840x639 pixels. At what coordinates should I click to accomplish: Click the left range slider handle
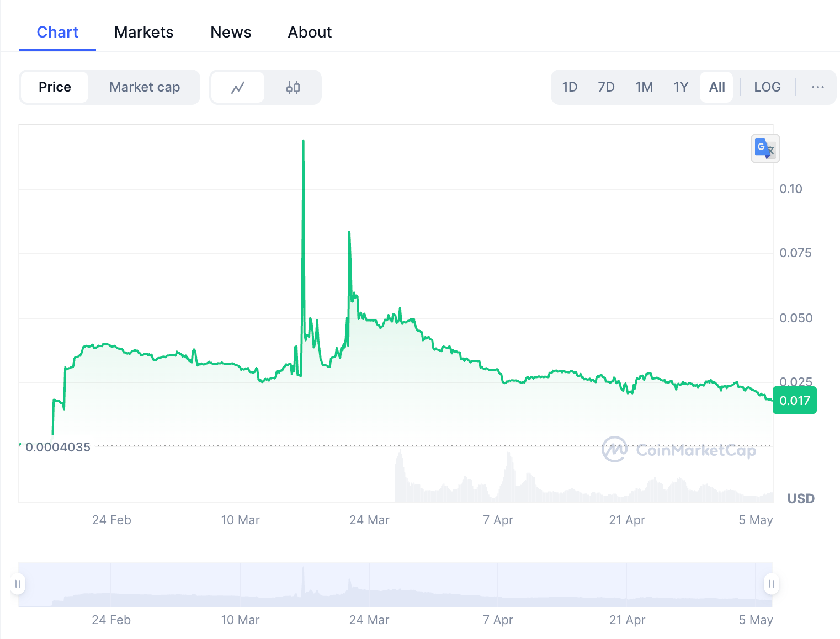click(x=18, y=584)
